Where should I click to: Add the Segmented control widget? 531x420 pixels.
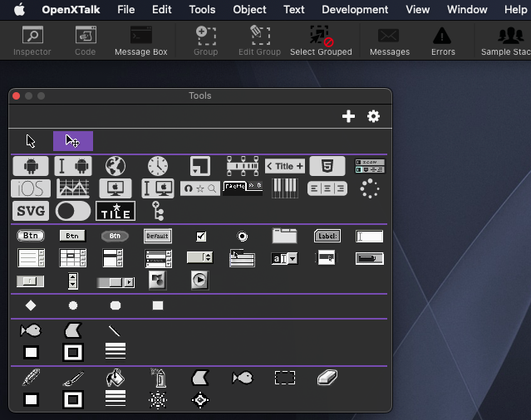(x=327, y=188)
